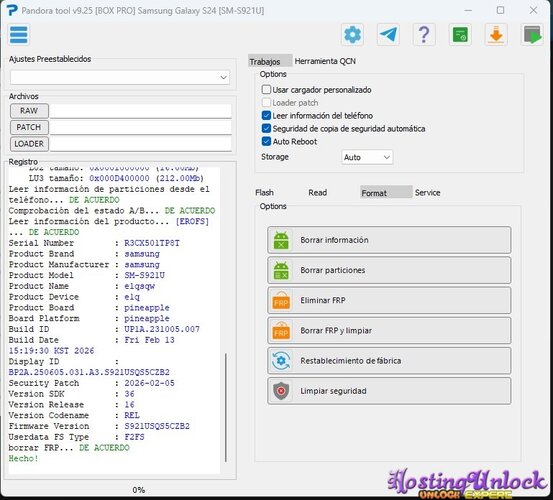Screen dimensions: 553x500
Task: Open settings via the blue gear icon
Action: pos(352,35)
